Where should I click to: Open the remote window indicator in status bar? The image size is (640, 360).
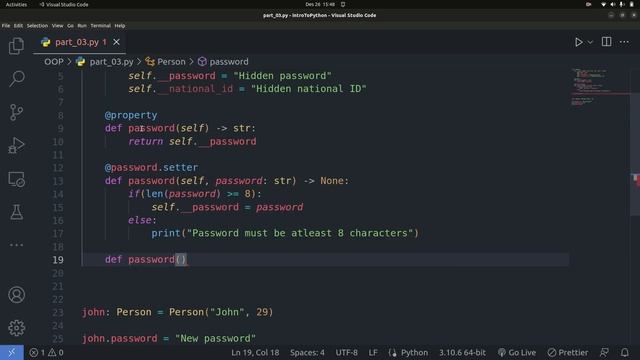pos(12,353)
